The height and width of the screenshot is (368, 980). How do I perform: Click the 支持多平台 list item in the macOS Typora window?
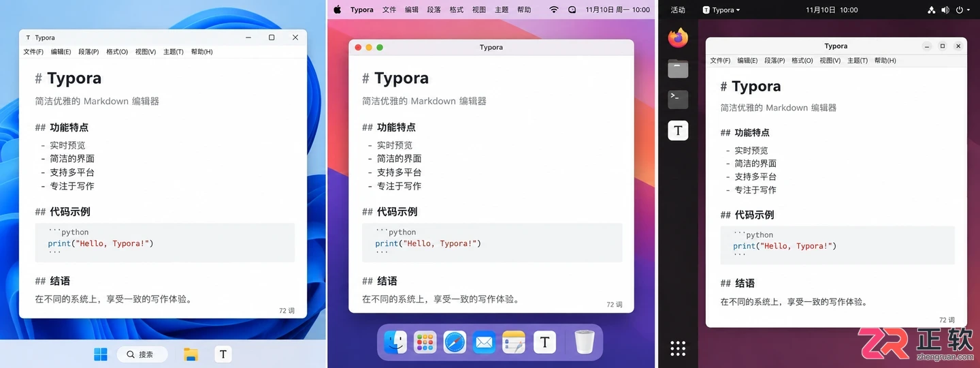pyautogui.click(x=399, y=172)
